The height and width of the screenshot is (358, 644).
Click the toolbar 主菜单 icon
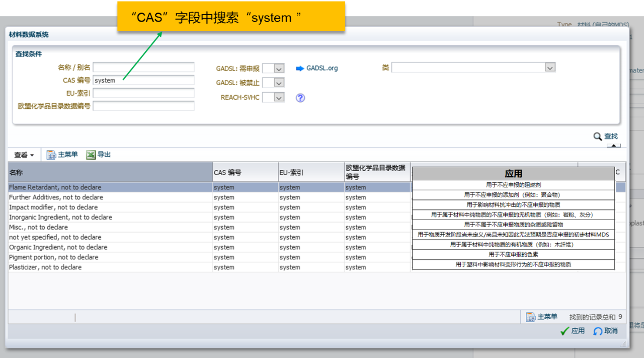pos(51,155)
